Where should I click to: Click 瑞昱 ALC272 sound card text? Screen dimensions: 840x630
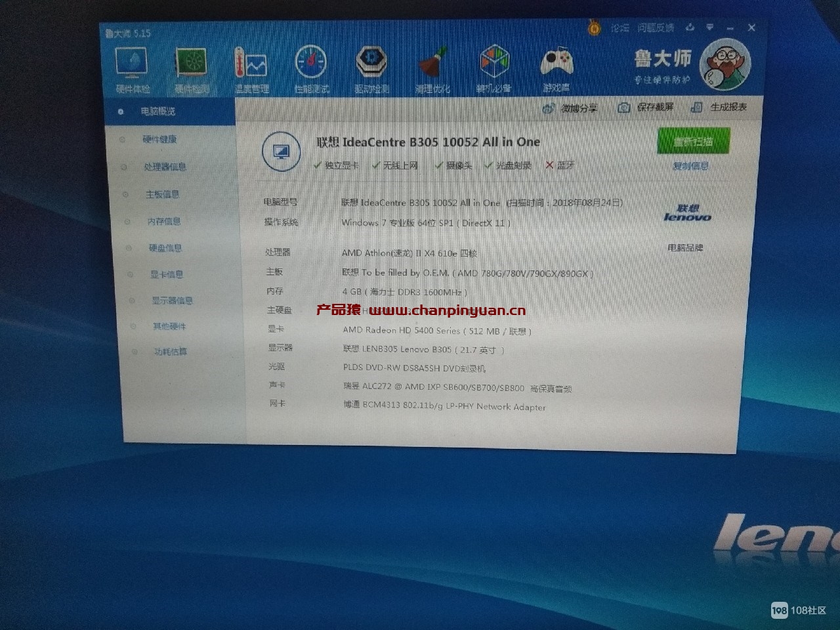point(457,388)
